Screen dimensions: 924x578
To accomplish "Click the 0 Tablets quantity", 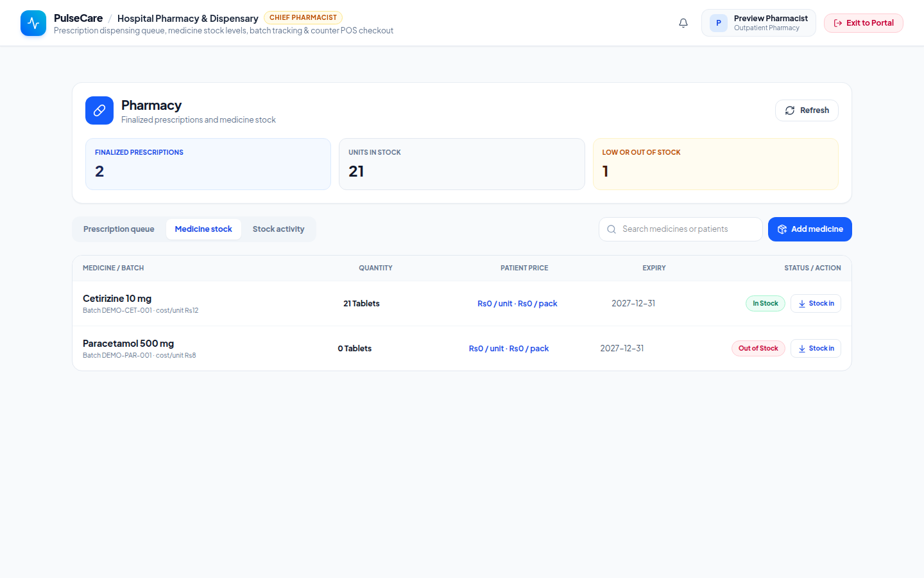I will [x=355, y=349].
